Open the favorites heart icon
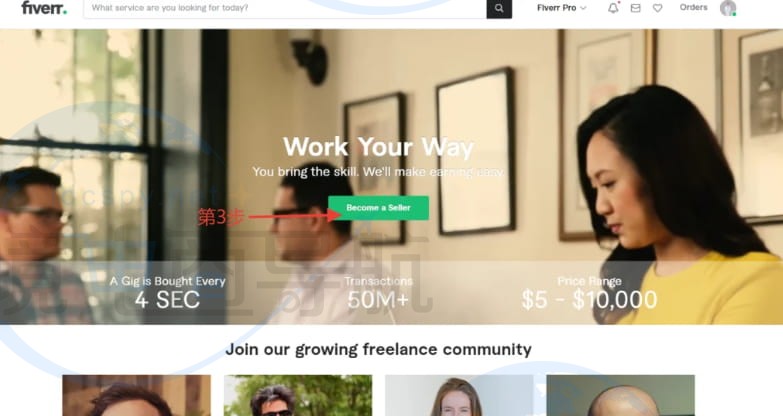This screenshot has width=783, height=416. coord(658,8)
